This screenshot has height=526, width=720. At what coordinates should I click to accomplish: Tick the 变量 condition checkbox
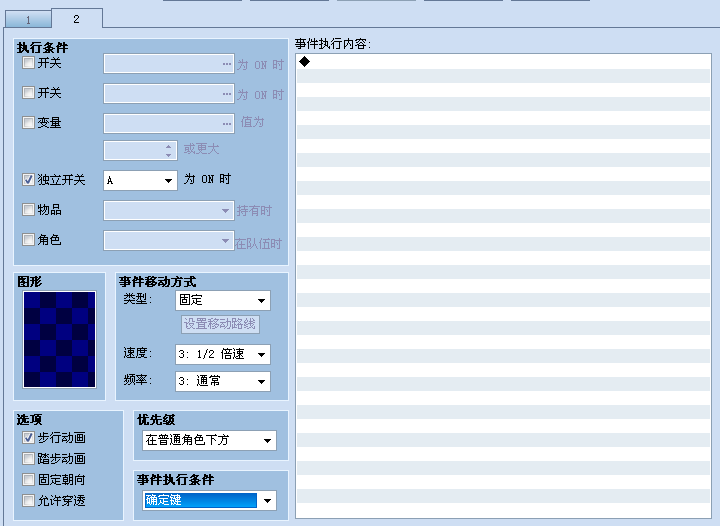28,123
